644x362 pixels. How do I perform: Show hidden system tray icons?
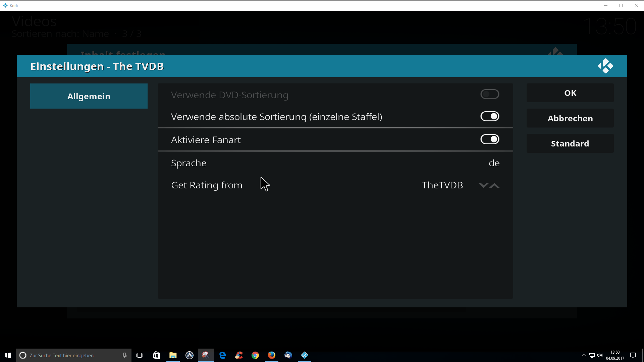point(584,355)
